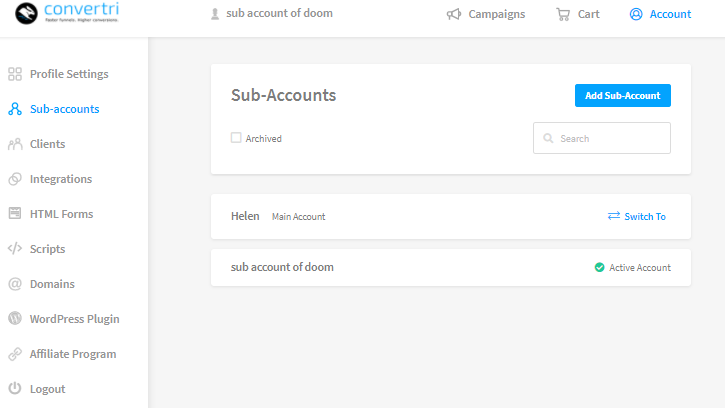Click the Logout power icon
Image resolution: width=725 pixels, height=408 pixels.
(15, 389)
